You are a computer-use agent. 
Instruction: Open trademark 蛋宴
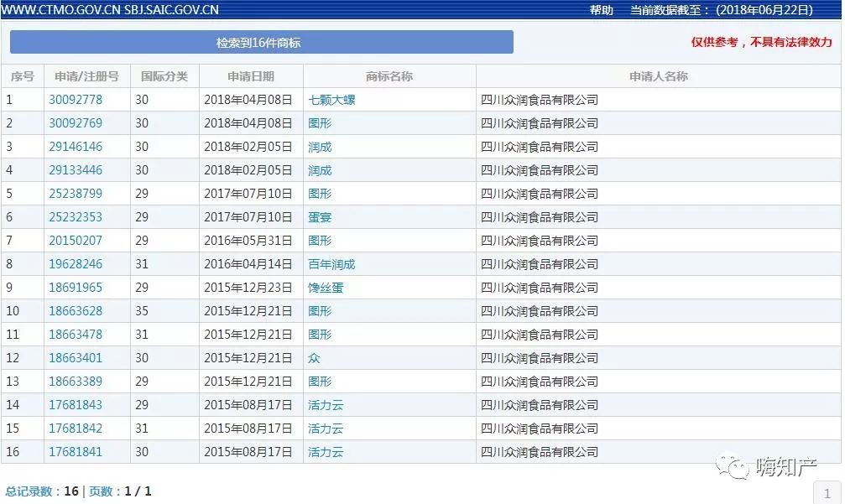(x=320, y=217)
